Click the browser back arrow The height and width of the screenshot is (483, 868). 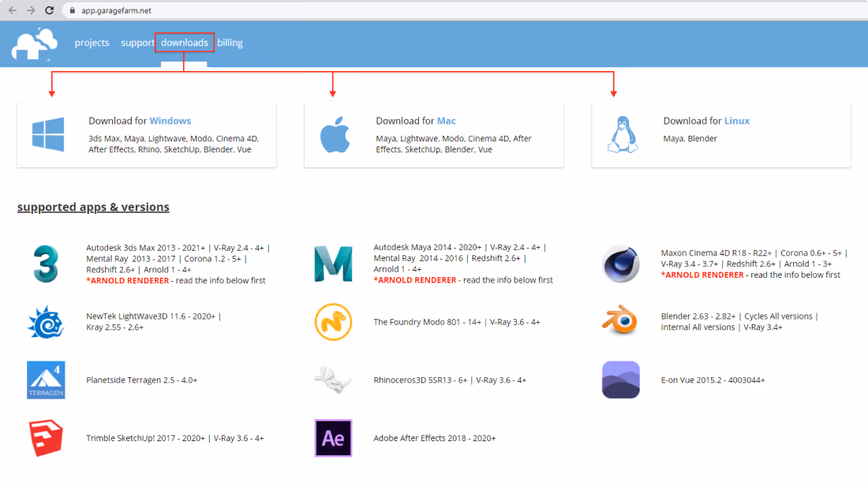(x=12, y=10)
